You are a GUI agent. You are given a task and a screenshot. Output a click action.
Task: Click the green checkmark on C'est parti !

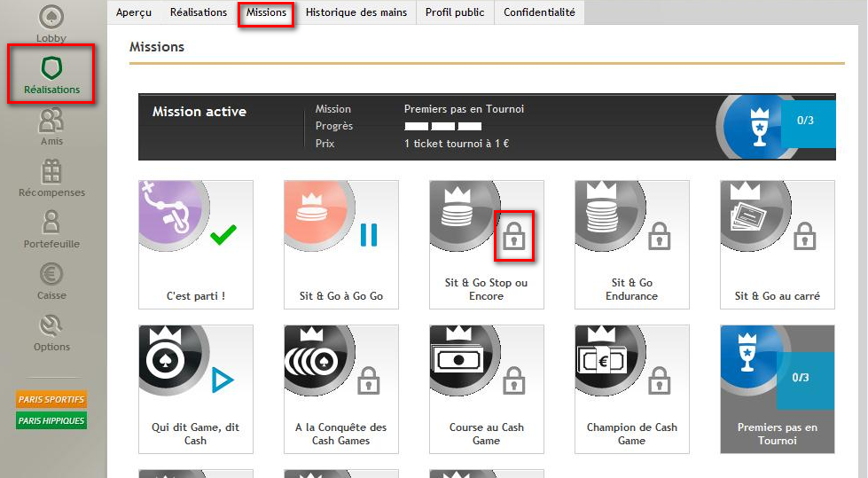click(x=223, y=235)
